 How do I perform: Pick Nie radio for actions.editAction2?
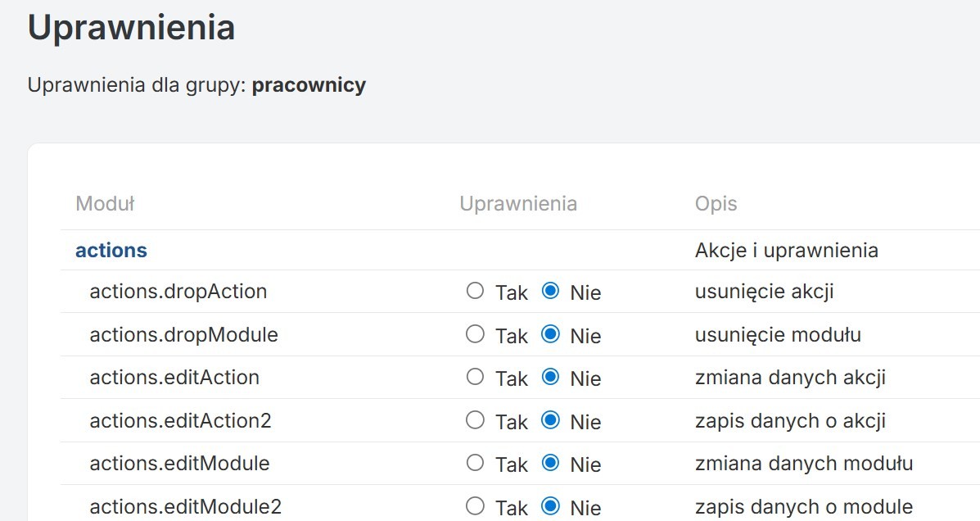coord(551,420)
